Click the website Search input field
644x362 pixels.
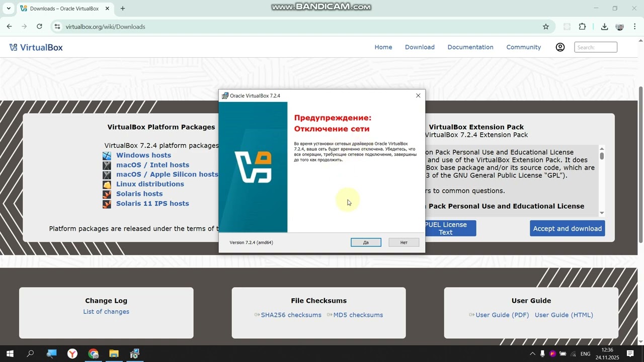596,47
